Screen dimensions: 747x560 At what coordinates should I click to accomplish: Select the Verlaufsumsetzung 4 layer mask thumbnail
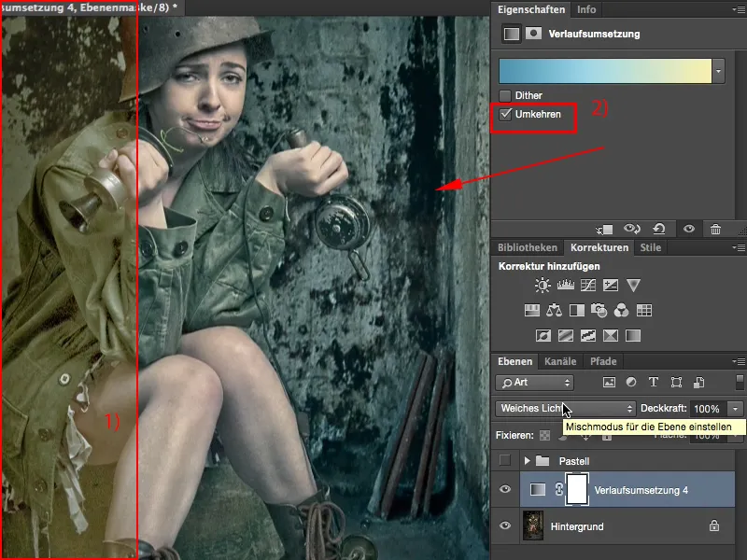[577, 489]
